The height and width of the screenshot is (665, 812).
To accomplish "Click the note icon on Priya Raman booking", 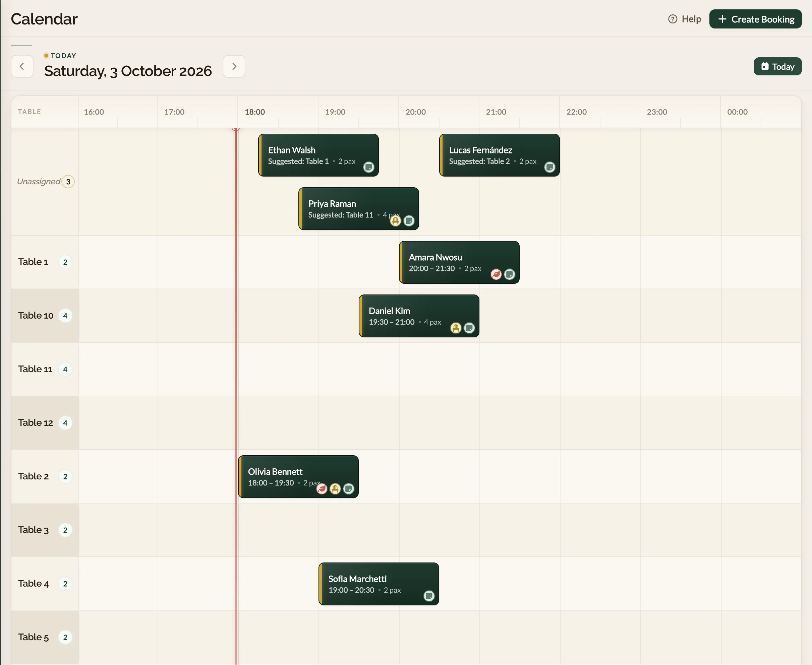I will (409, 221).
